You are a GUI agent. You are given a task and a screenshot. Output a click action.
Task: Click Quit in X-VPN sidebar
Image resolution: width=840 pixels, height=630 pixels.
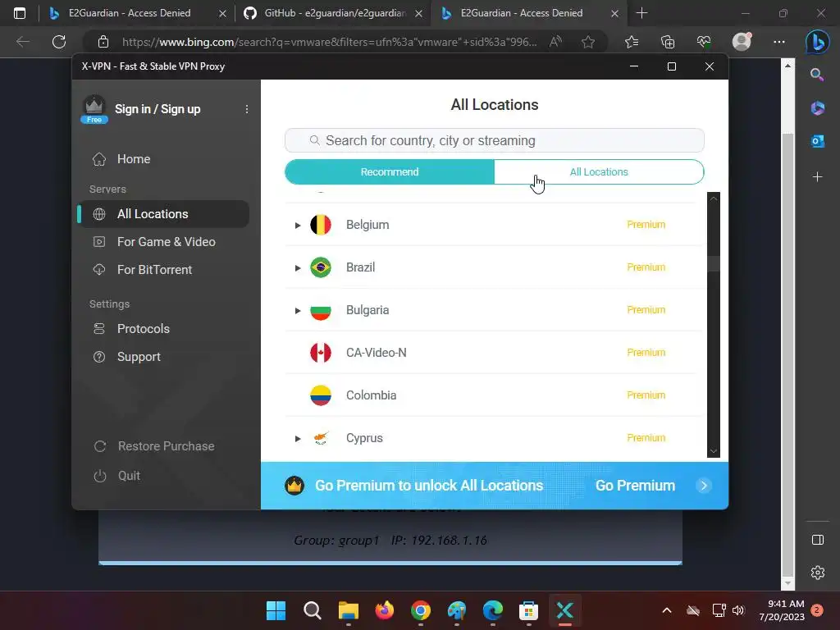coord(129,476)
